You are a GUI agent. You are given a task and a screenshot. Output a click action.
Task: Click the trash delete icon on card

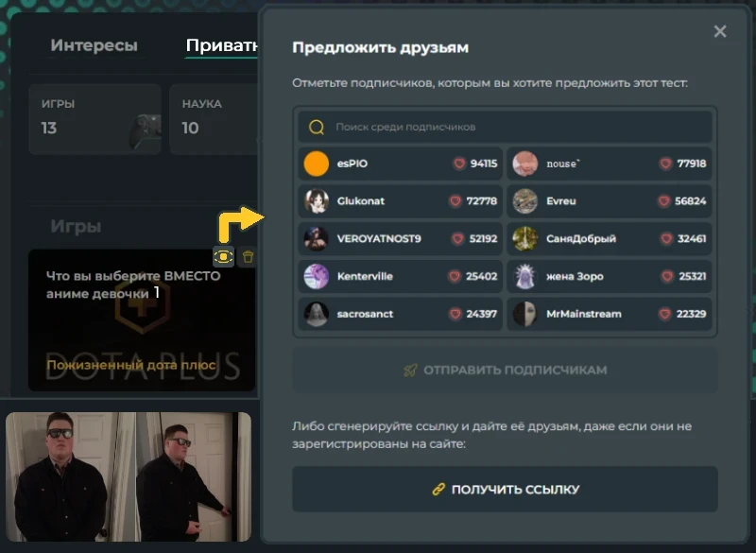coord(248,257)
